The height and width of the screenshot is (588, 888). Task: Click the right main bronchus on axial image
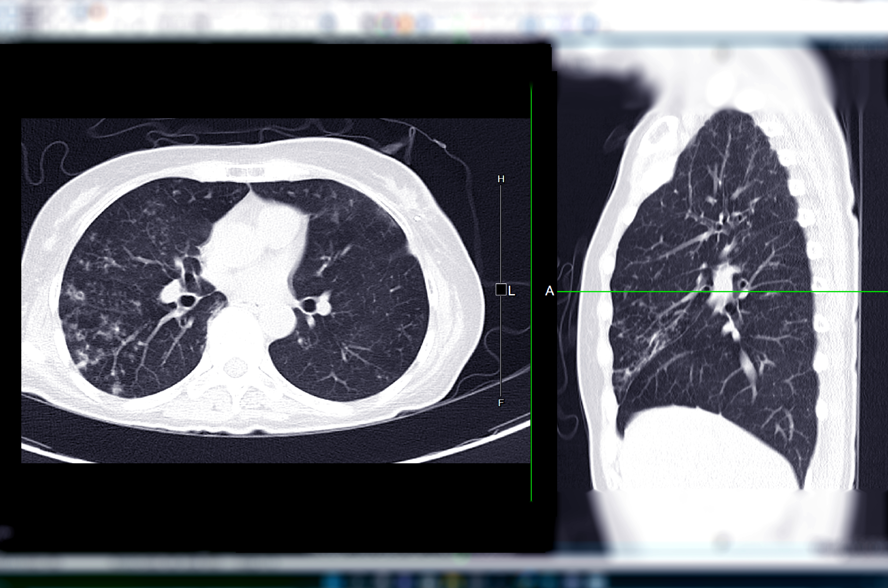tap(188, 301)
